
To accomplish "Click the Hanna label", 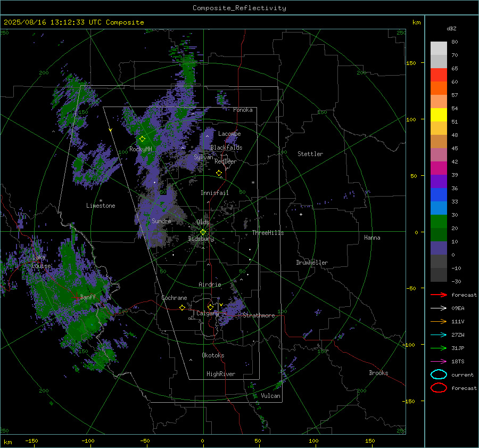I will 372,238.
